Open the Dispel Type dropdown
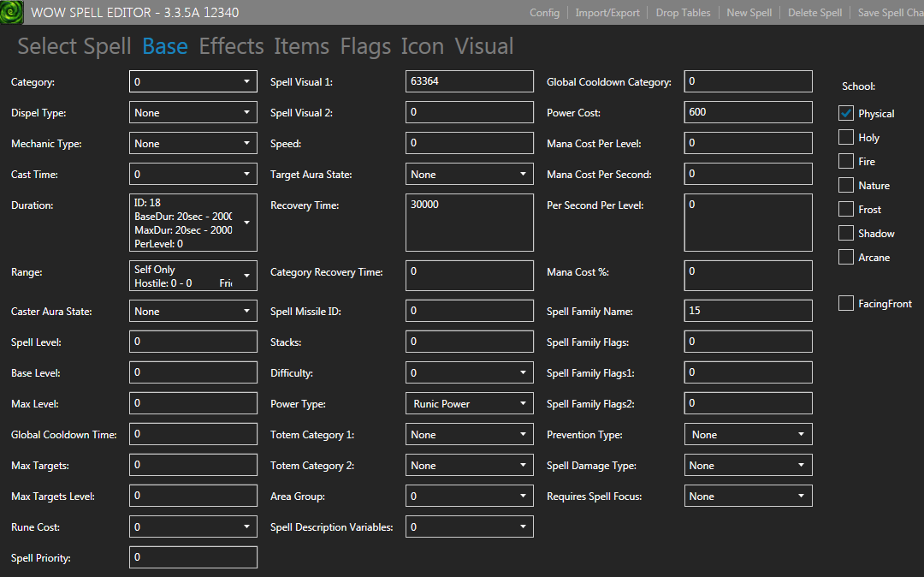The width and height of the screenshot is (924, 577). tap(193, 113)
